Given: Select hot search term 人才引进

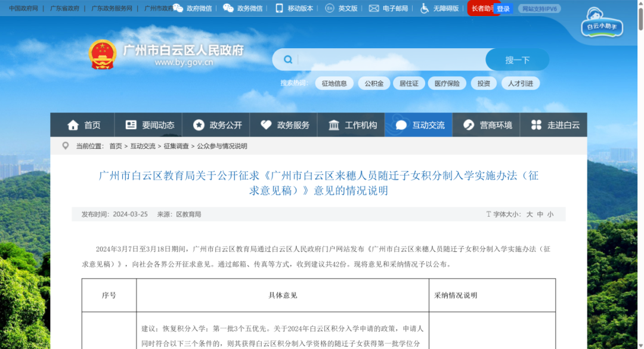Looking at the screenshot, I should pos(521,83).
